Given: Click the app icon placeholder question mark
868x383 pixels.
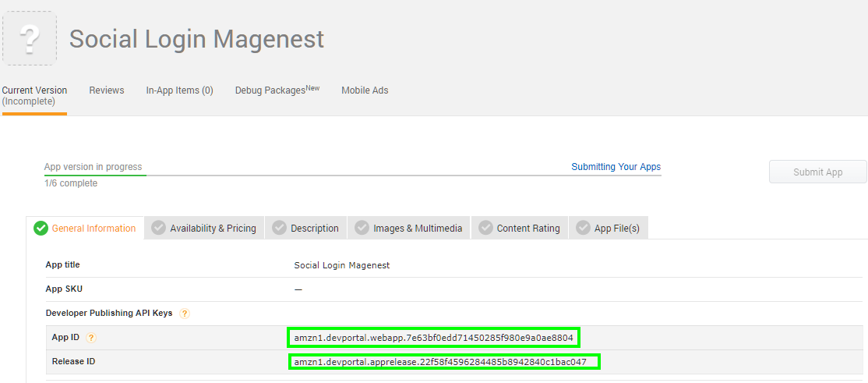Looking at the screenshot, I should pos(30,38).
